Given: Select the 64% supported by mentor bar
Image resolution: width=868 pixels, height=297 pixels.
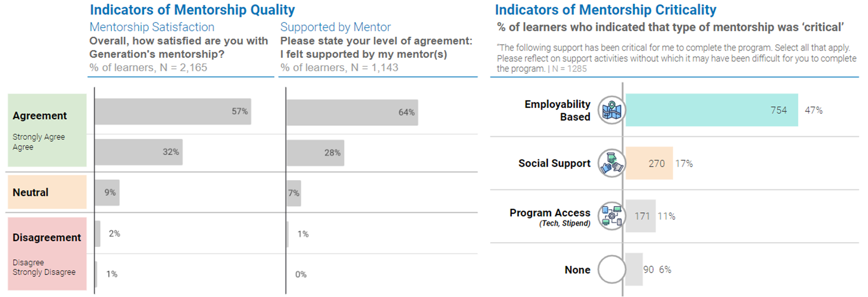Looking at the screenshot, I should click(352, 113).
